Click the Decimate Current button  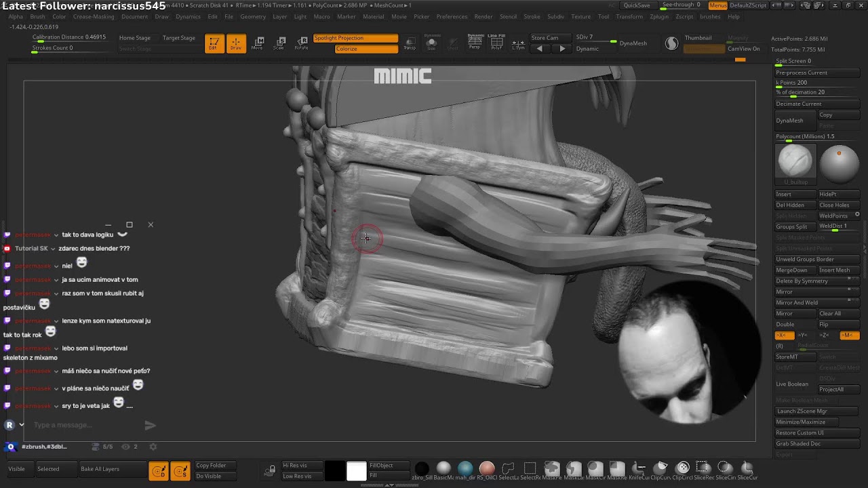(817, 104)
